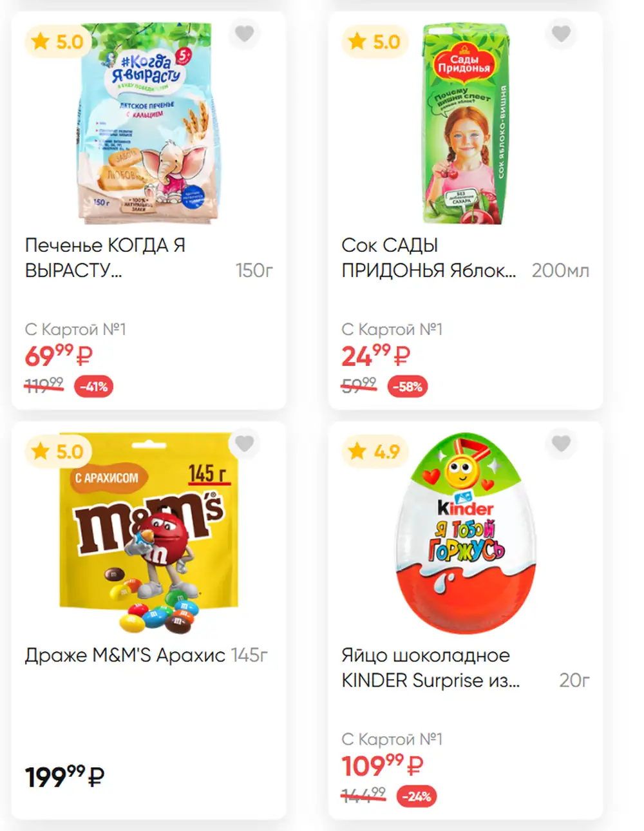Open the 5.0 star rating on juice card

pos(375,42)
